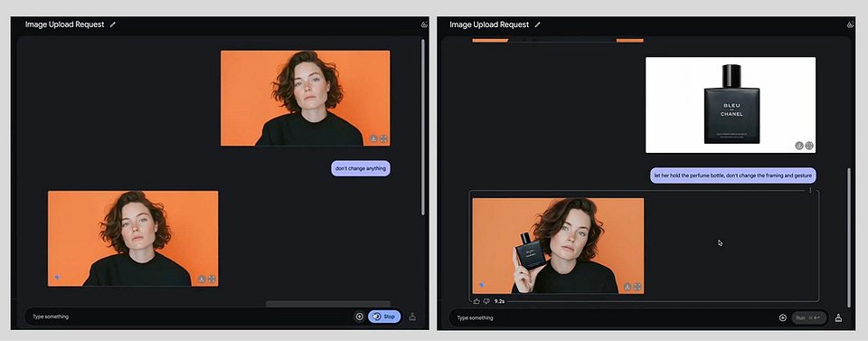Viewport: 868px width, 341px height.
Task: Open the Bleu de Chanel bottle thumbnail
Action: [731, 105]
